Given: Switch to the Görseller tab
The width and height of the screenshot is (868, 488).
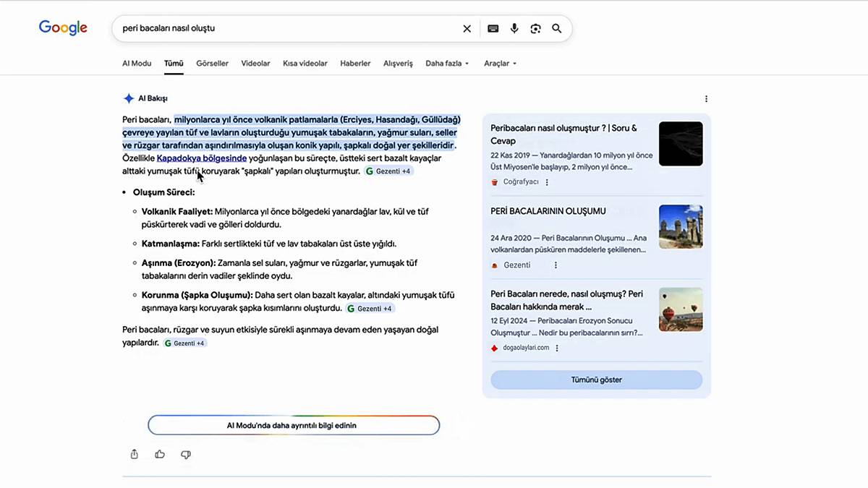Looking at the screenshot, I should click(x=212, y=63).
